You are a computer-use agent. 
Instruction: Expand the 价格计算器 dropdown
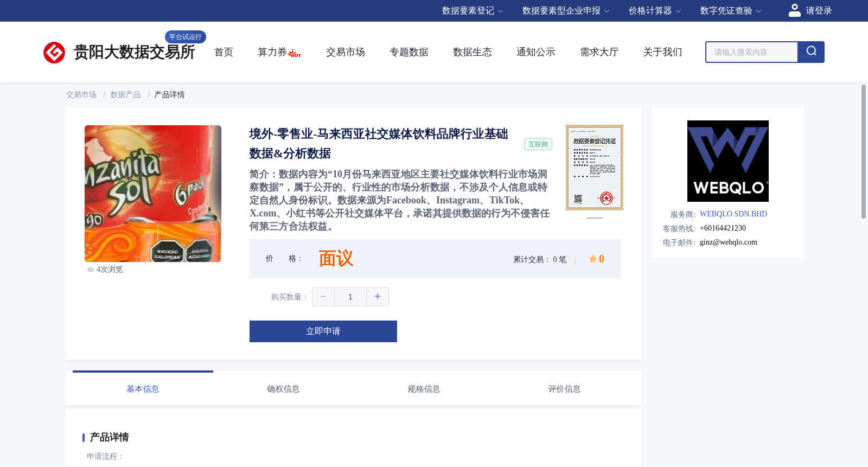pyautogui.click(x=654, y=11)
